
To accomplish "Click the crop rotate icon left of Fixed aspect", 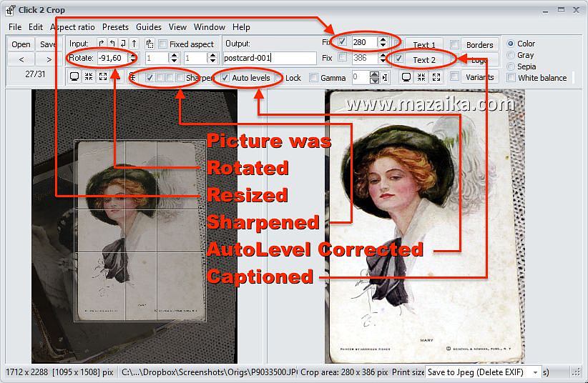I will (x=150, y=44).
